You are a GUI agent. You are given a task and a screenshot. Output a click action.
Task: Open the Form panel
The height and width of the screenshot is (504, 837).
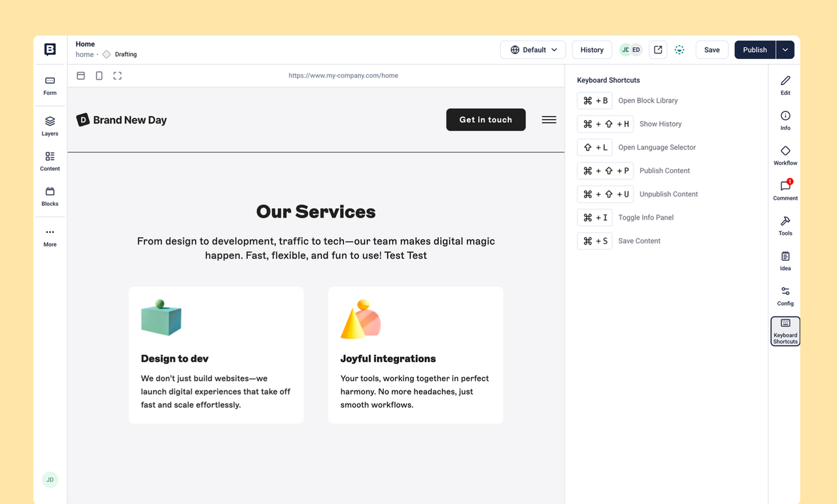click(x=50, y=86)
